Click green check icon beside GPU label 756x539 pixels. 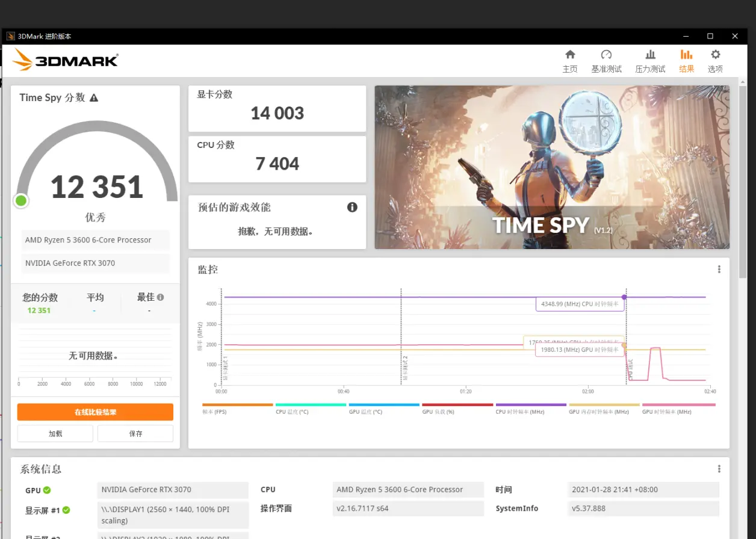pyautogui.click(x=47, y=490)
